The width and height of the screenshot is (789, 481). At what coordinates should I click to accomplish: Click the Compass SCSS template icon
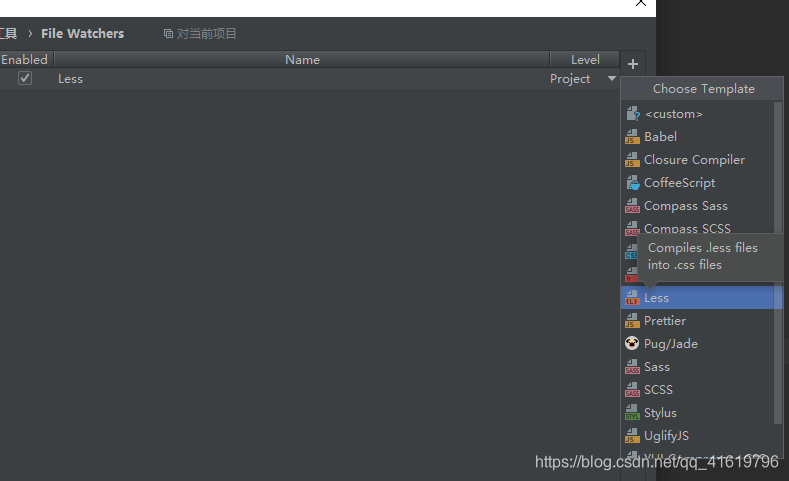[632, 228]
